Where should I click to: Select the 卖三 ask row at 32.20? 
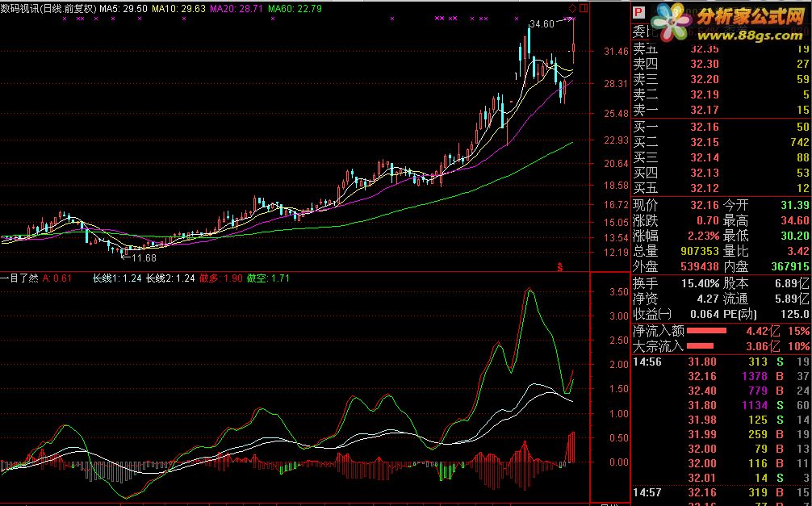(721, 79)
